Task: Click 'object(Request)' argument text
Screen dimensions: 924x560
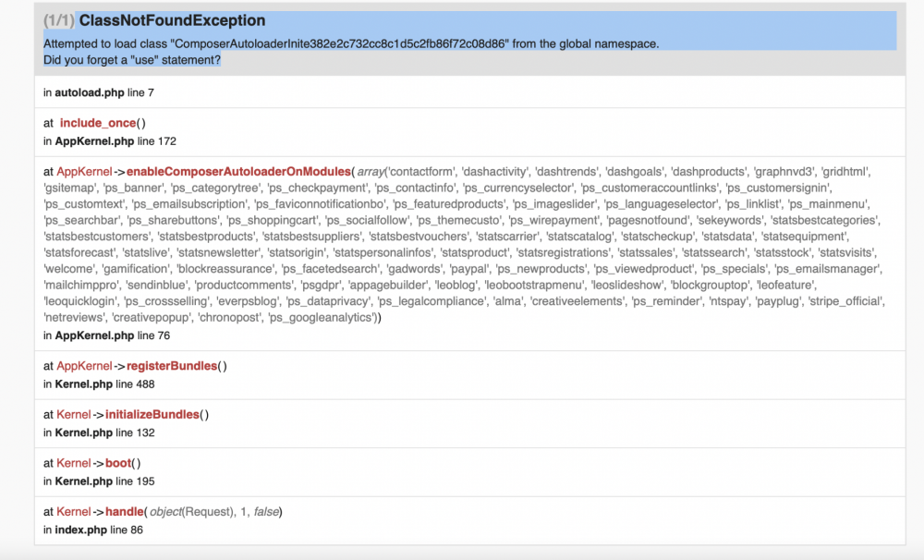Action: pos(191,512)
